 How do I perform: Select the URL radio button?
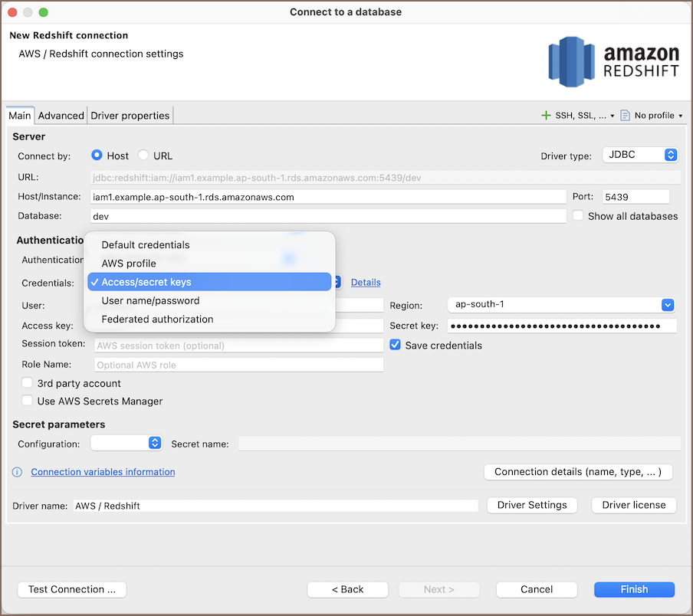143,156
